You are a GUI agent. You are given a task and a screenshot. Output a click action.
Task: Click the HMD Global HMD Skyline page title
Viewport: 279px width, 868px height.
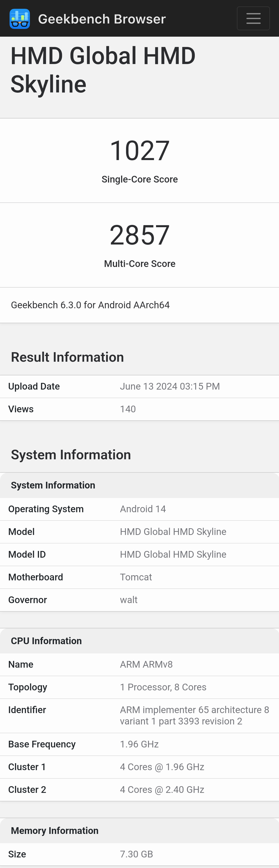point(103,70)
